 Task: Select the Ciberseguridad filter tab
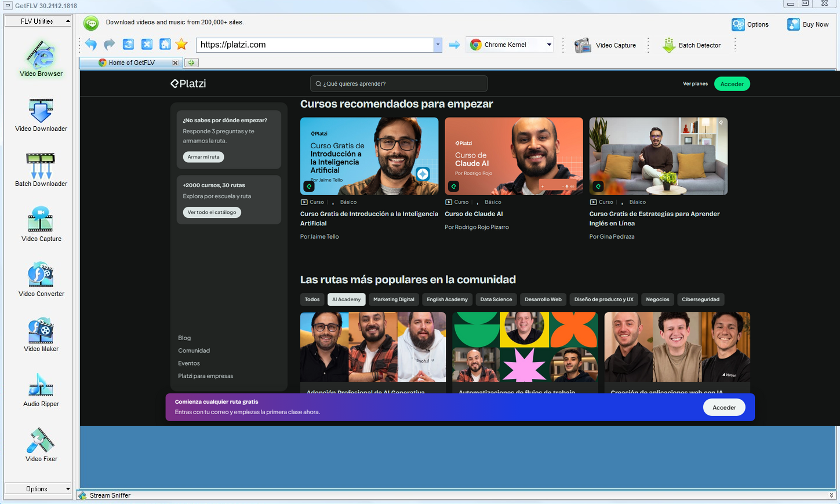click(x=700, y=300)
